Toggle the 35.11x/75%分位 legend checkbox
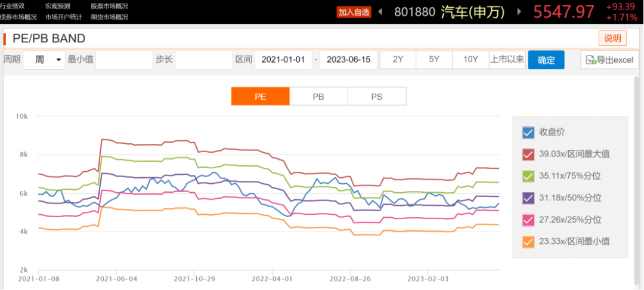Viewport: 644px width, 290px height. pyautogui.click(x=528, y=176)
